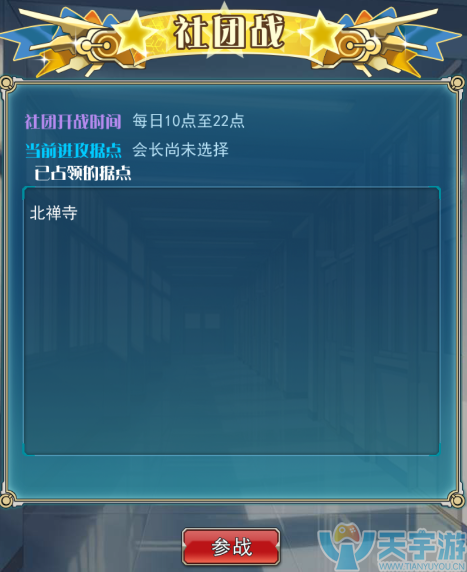Click the 天宇游 watermark logo icon

pyautogui.click(x=345, y=546)
